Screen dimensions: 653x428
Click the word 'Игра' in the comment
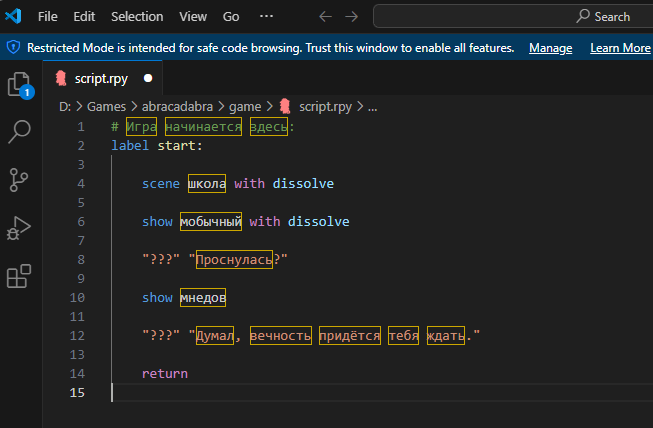point(142,127)
